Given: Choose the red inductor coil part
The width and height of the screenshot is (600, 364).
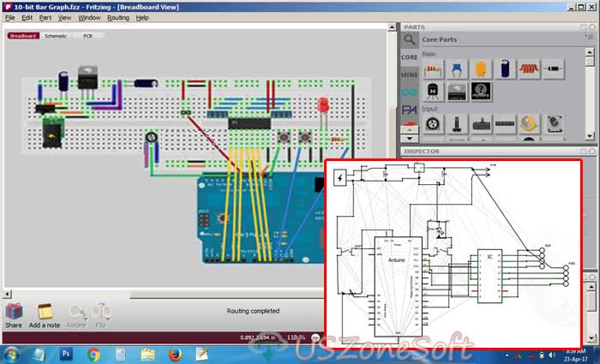Looking at the screenshot, I should pos(529,69).
